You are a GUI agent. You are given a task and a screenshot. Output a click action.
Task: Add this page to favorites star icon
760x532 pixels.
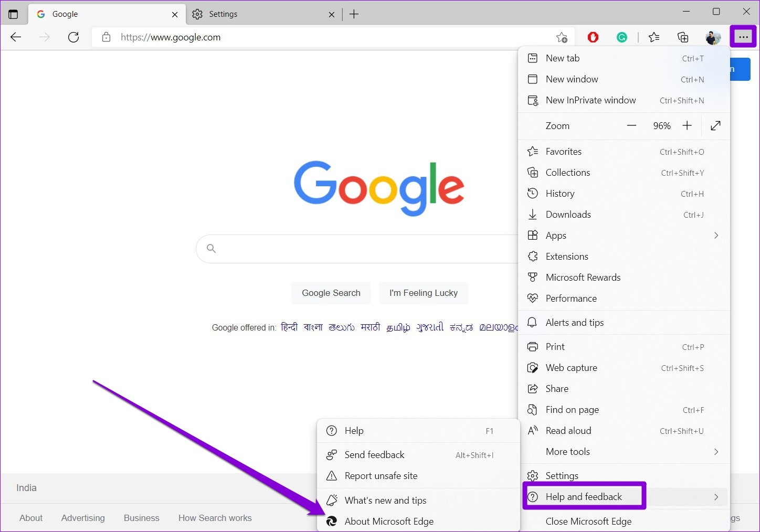click(x=562, y=37)
